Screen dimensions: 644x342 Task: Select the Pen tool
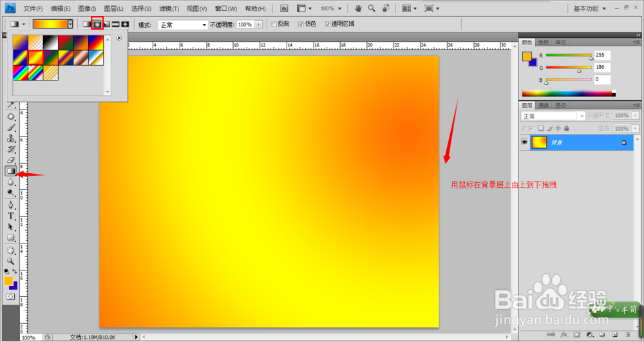point(11,205)
